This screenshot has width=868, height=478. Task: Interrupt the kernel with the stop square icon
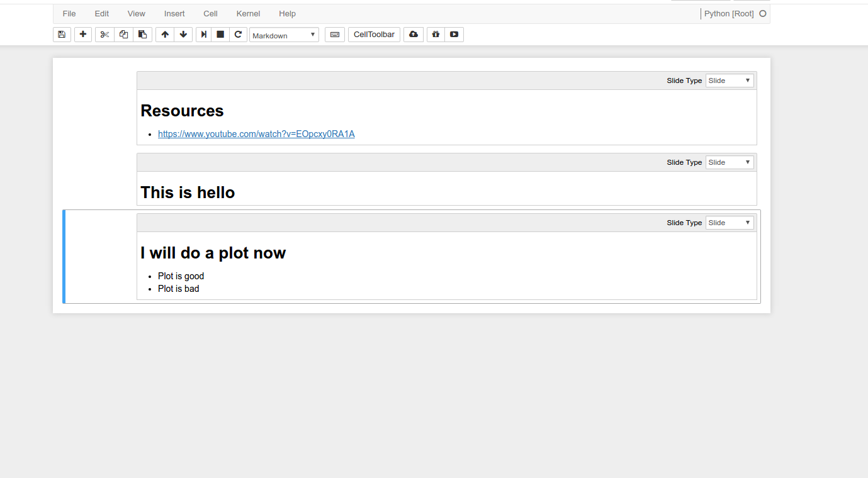tap(220, 35)
